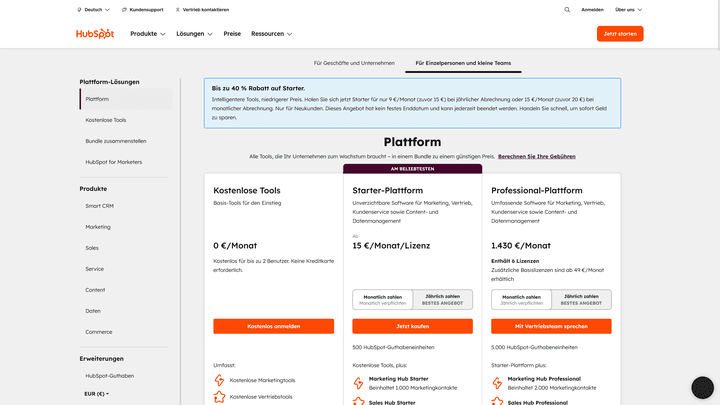Switch to Für Geschäfte und Unternehmen tab
This screenshot has width=720, height=405.
(x=354, y=63)
